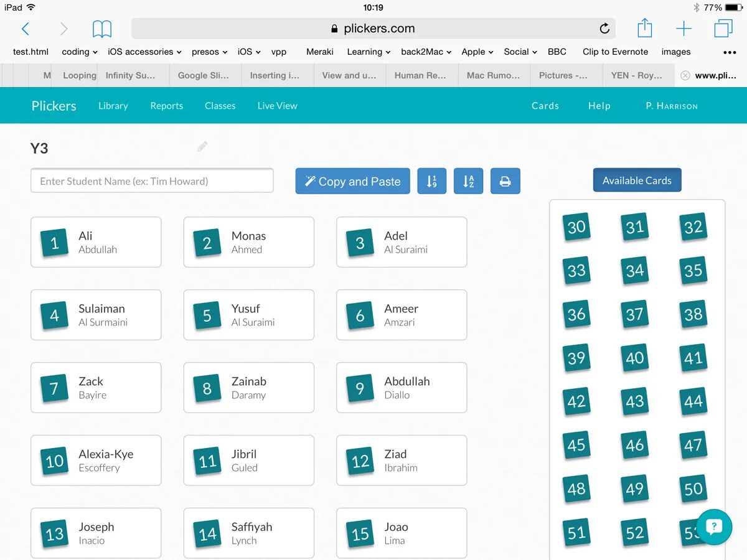Sort students alphabetically A-Z icon
Viewport: 747px width, 560px height.
468,181
